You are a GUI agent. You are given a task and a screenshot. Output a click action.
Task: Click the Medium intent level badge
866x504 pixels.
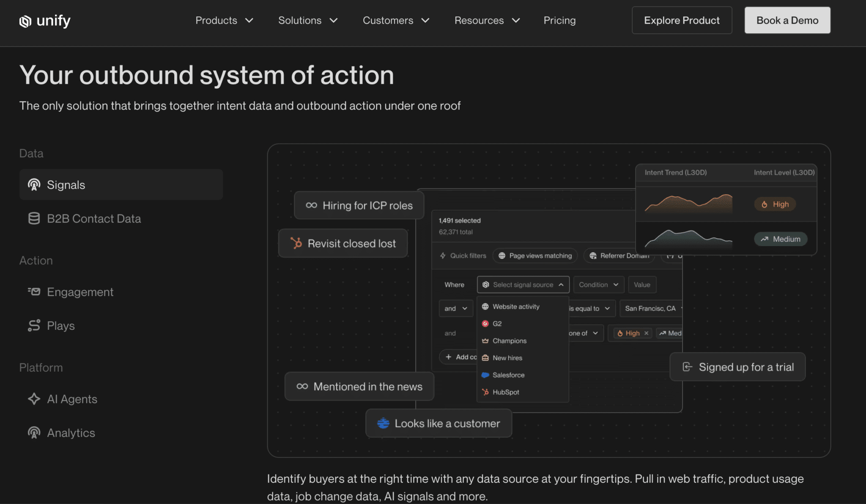coord(780,239)
